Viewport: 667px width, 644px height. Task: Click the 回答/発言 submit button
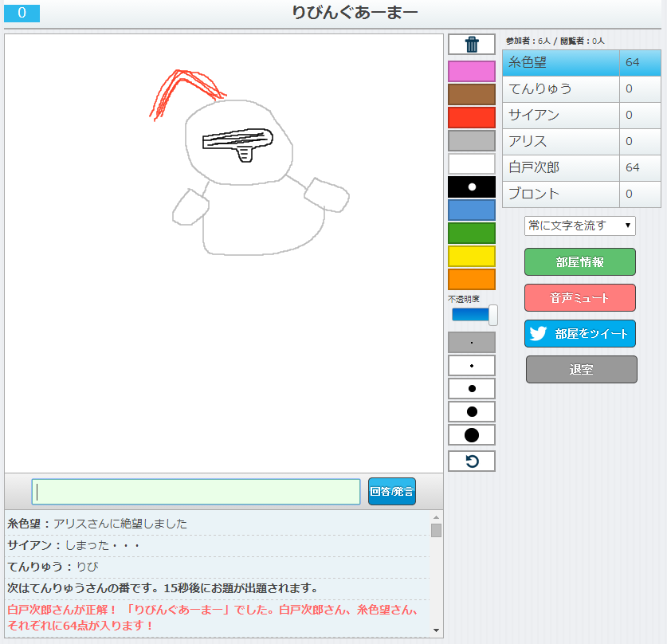point(392,491)
